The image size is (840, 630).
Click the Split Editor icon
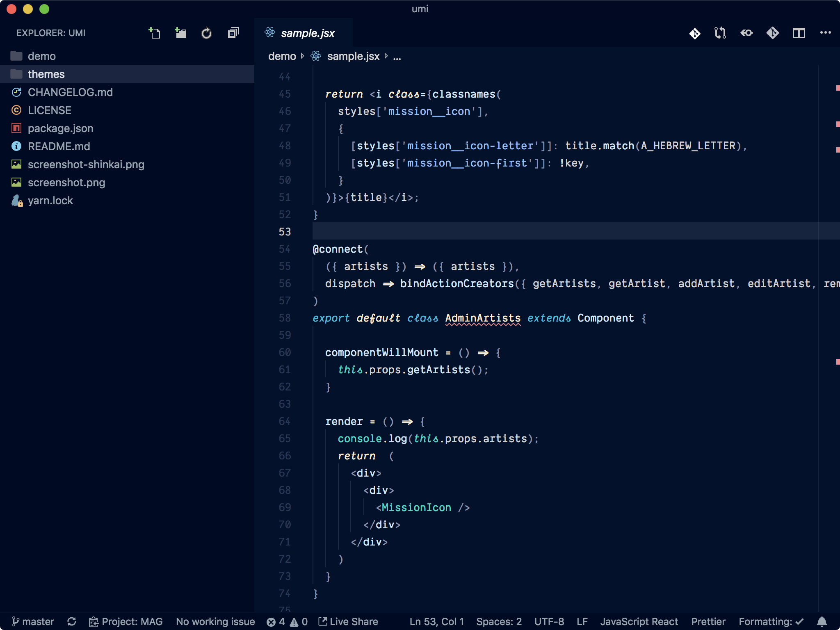coord(799,33)
